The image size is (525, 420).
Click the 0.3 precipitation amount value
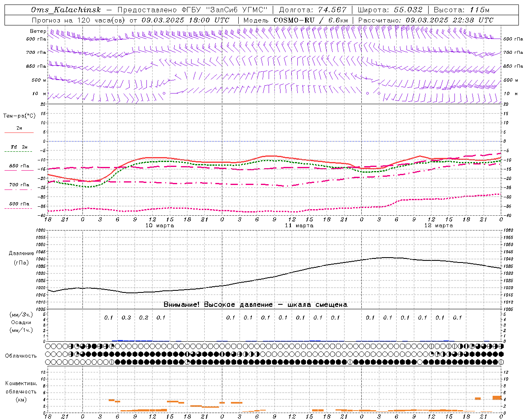pyautogui.click(x=126, y=317)
